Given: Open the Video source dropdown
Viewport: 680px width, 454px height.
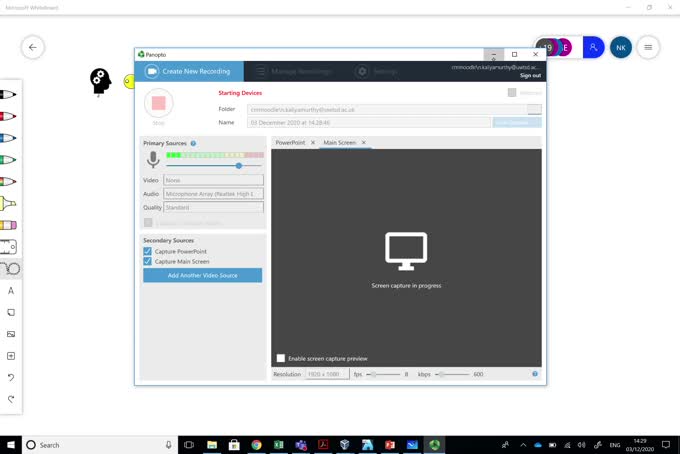Looking at the screenshot, I should tap(213, 180).
